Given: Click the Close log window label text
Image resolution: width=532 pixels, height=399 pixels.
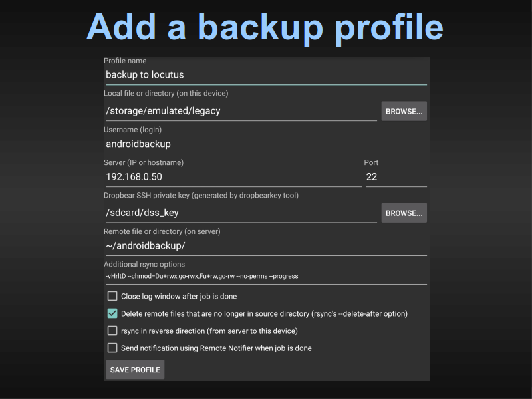Looking at the screenshot, I should click(x=179, y=296).
